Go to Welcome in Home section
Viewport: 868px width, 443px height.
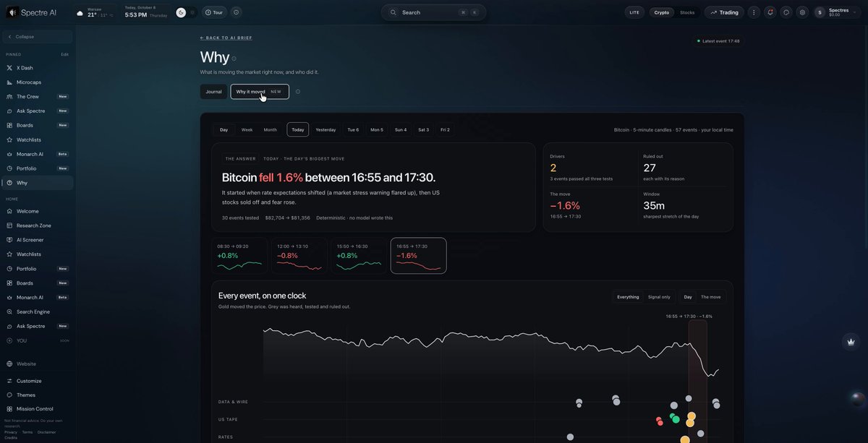click(38, 211)
